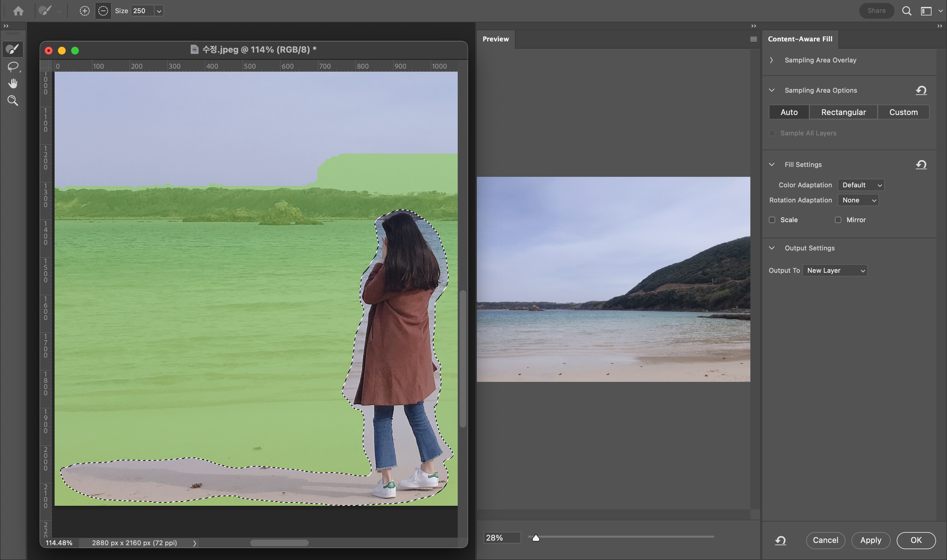Switch to the Content-Aware Fill tab
Viewport: 947px width, 560px height.
coord(800,39)
